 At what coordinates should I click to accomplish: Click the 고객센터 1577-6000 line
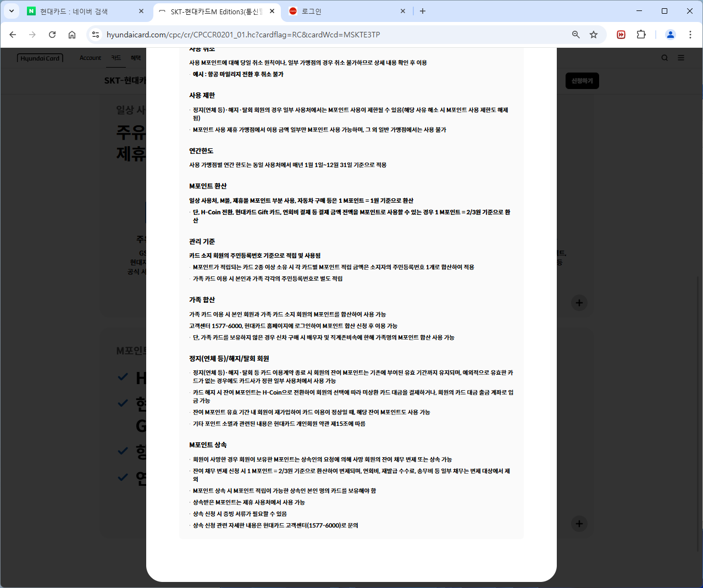pyautogui.click(x=293, y=326)
